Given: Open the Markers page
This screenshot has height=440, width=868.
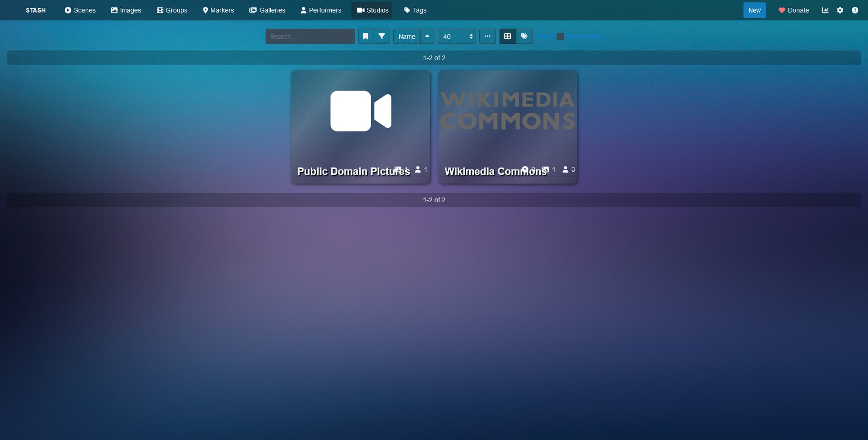Looking at the screenshot, I should pyautogui.click(x=218, y=10).
